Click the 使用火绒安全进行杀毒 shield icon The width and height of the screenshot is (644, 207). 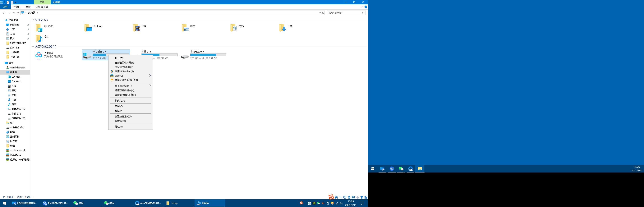click(112, 80)
